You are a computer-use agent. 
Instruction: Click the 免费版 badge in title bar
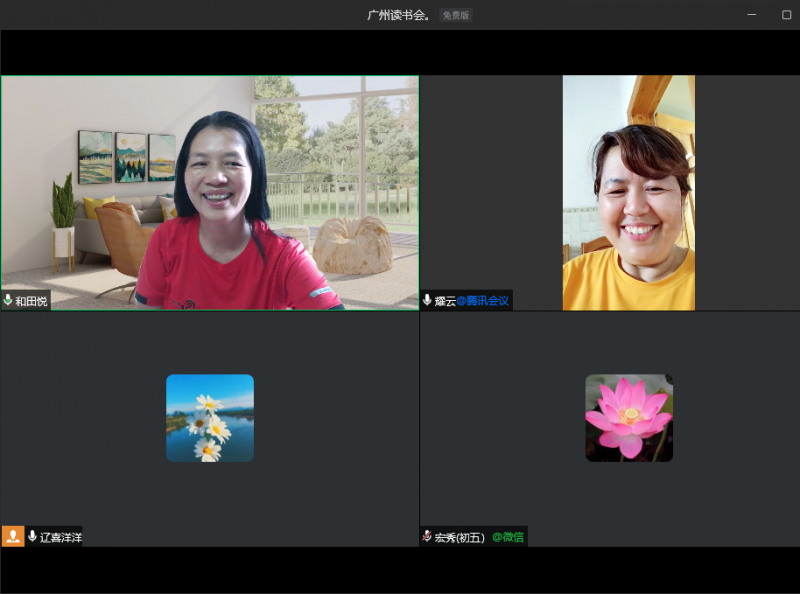pyautogui.click(x=456, y=15)
